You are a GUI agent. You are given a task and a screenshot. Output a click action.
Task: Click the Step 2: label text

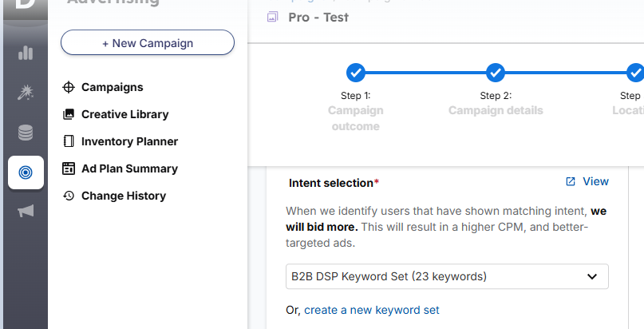[496, 96]
